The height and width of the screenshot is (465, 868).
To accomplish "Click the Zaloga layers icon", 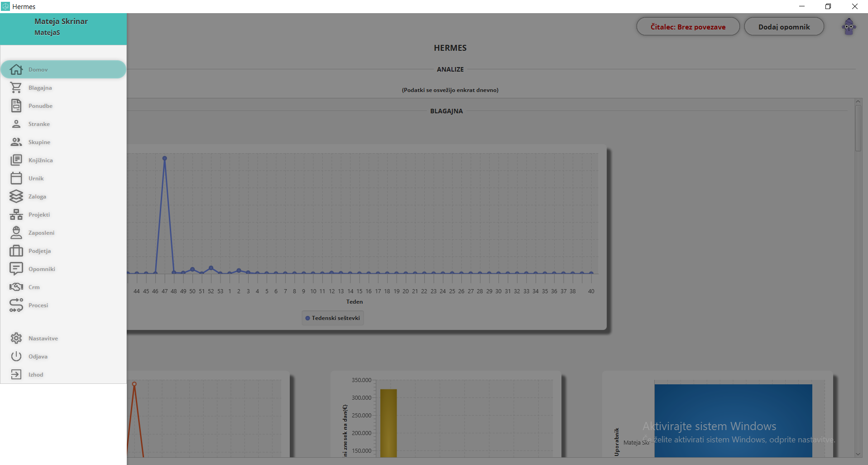I will pyautogui.click(x=16, y=196).
